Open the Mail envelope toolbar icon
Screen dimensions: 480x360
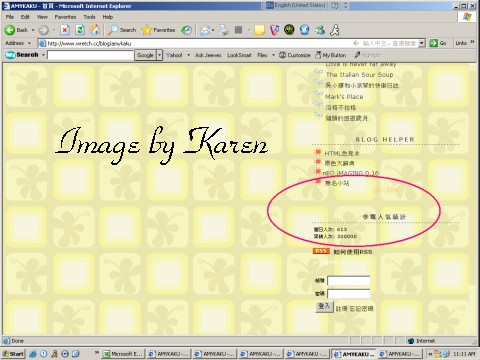click(205, 30)
